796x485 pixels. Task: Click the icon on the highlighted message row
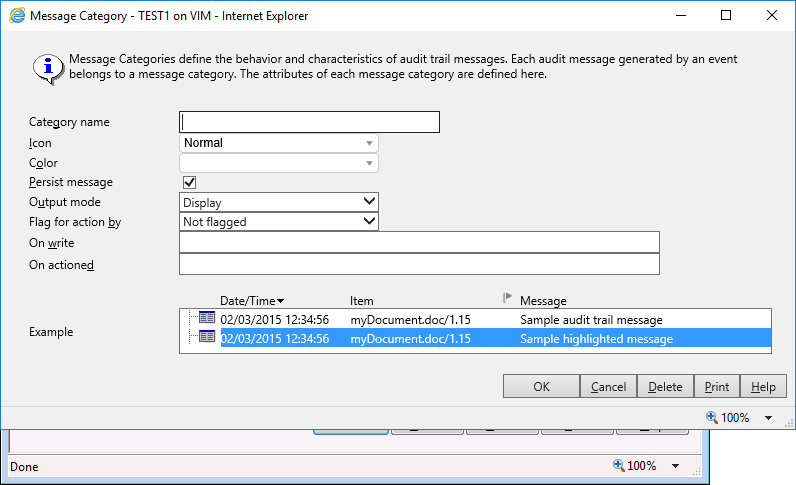click(x=207, y=338)
